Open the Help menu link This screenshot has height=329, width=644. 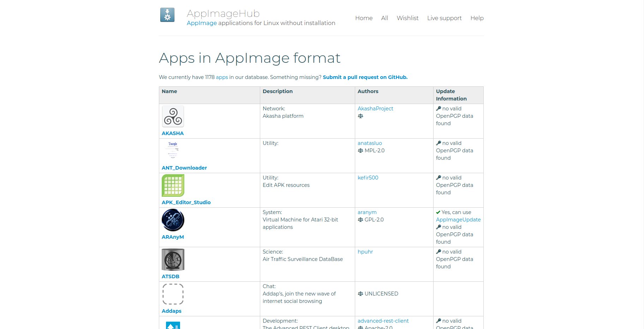[477, 18]
